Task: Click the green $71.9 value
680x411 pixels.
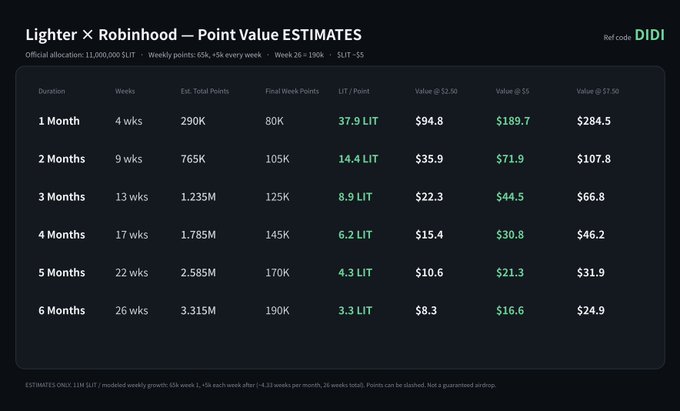Action: click(x=510, y=159)
